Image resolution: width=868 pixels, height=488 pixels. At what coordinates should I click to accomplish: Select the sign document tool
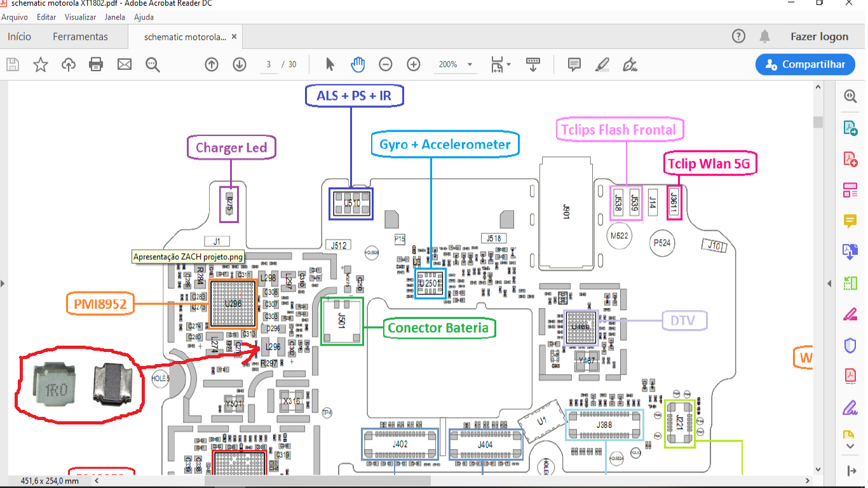point(630,64)
